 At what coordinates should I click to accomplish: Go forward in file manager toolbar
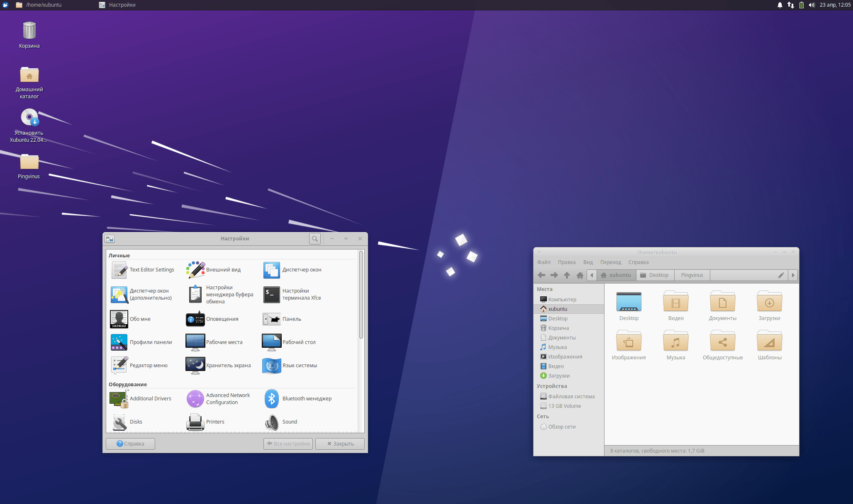point(554,275)
